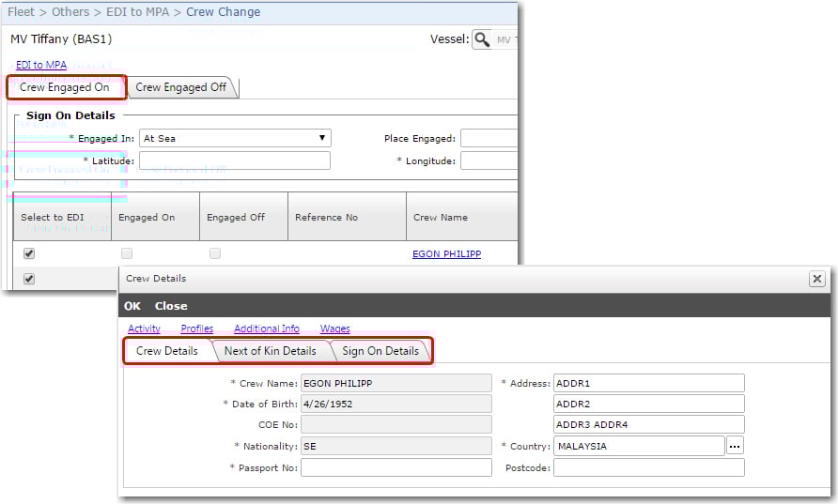The width and height of the screenshot is (838, 504).
Task: Open the Wages link
Action: click(x=334, y=328)
